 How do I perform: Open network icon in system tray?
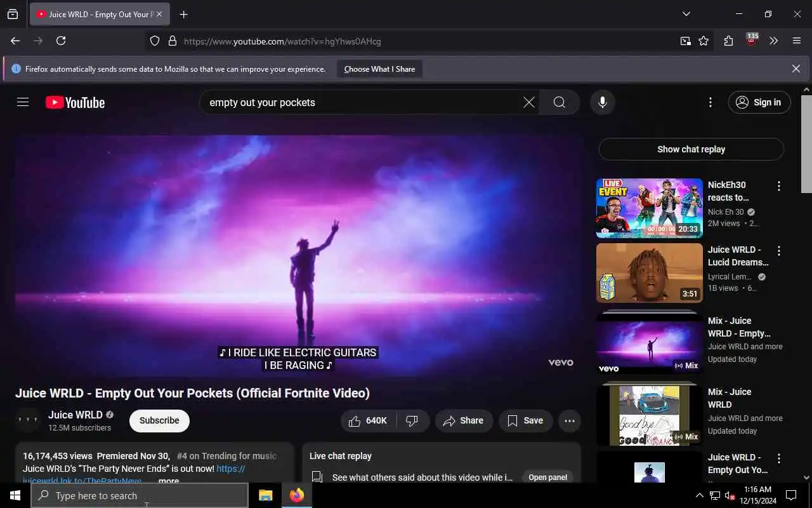pos(714,495)
